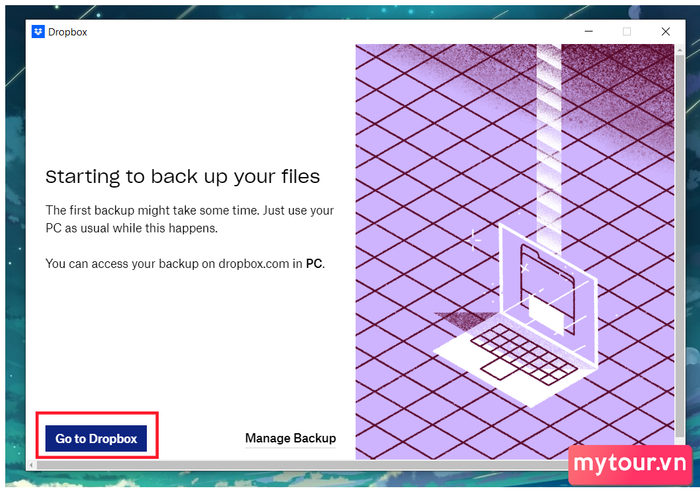Click the 'Dropbox' window title text

67,32
